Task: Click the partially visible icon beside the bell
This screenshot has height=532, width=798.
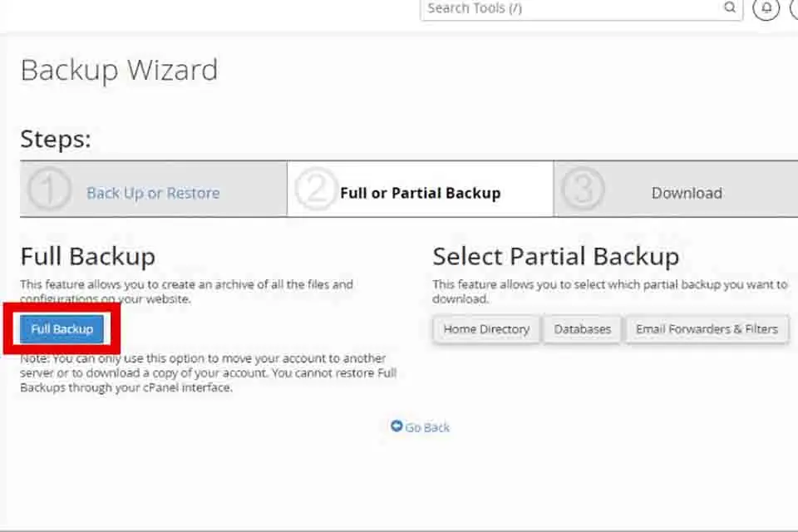Action: [794, 7]
